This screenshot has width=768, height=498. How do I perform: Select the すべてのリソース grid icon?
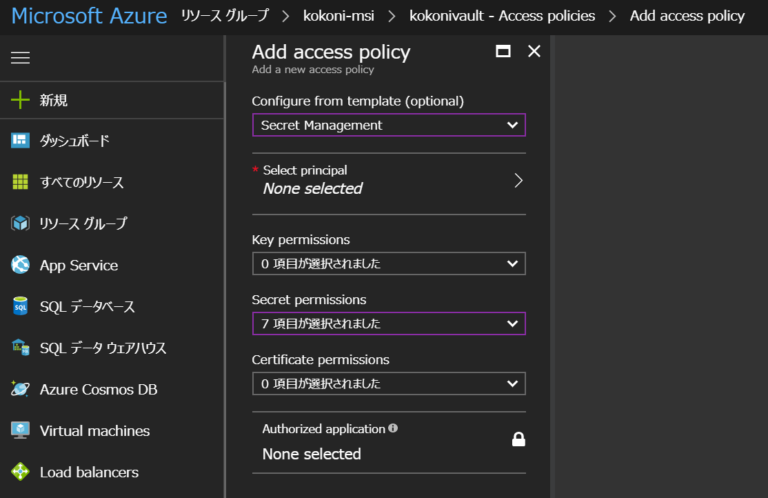[20, 182]
